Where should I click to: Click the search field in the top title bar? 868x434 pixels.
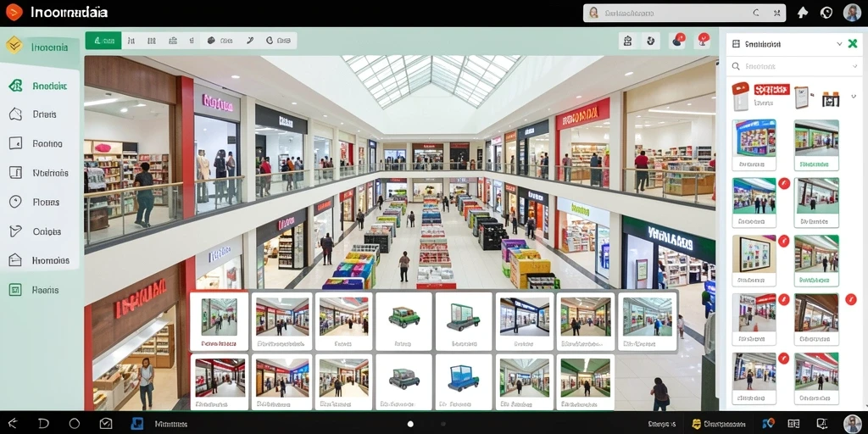[x=684, y=13]
